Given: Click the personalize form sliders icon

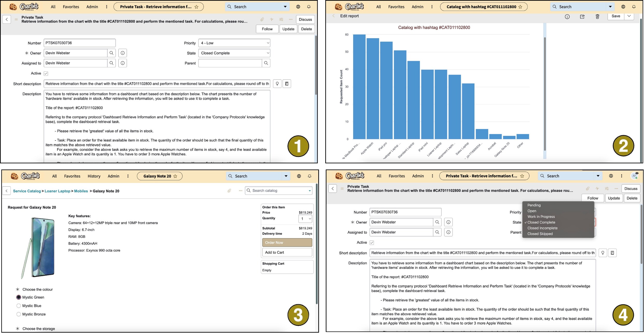Looking at the screenshot, I should 281,19.
